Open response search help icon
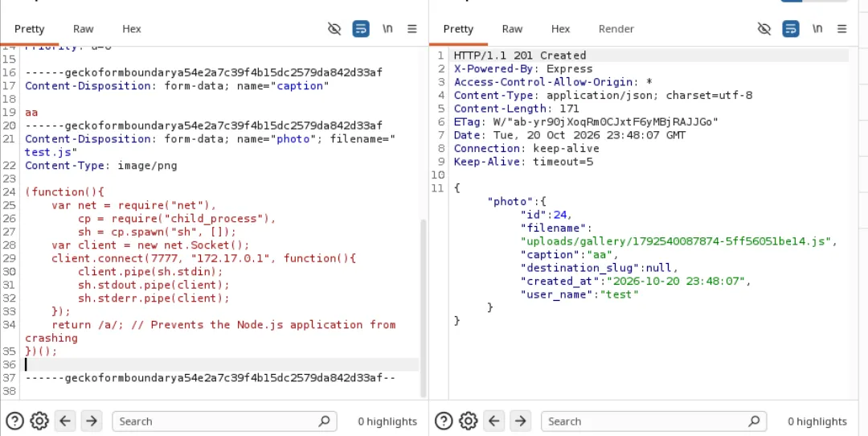Screen dimensions: 868x436 click(444, 421)
